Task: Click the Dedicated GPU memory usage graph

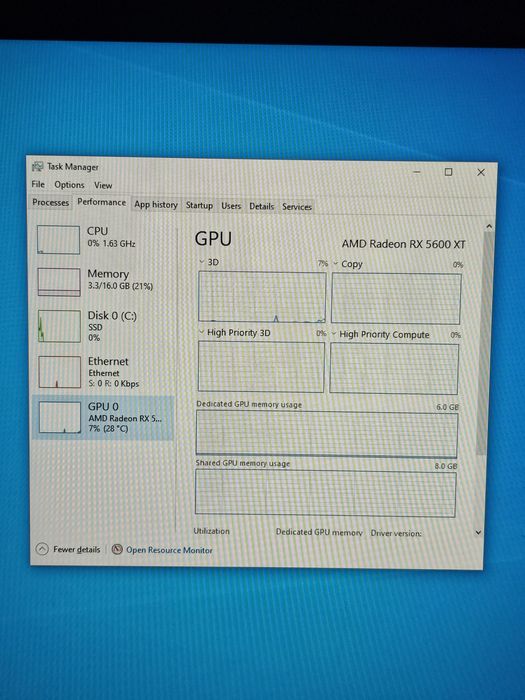Action: 327,434
